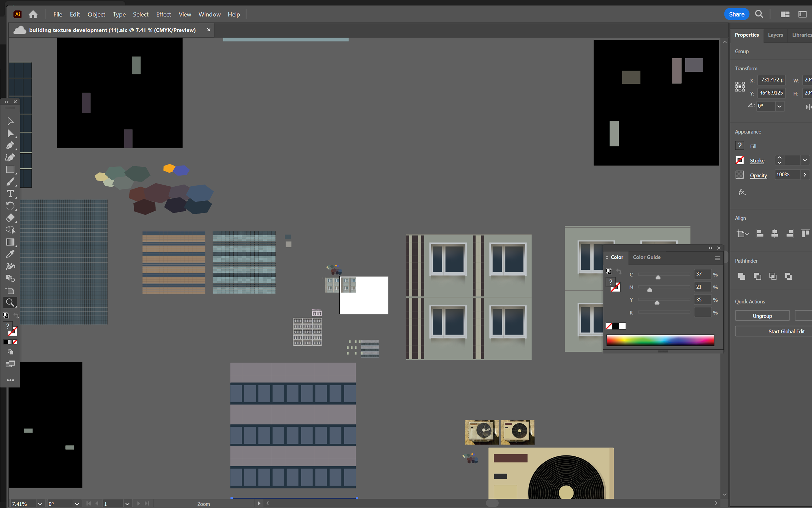This screenshot has height=508, width=812.
Task: Open canvas rotation dropdown in status bar
Action: click(x=77, y=504)
